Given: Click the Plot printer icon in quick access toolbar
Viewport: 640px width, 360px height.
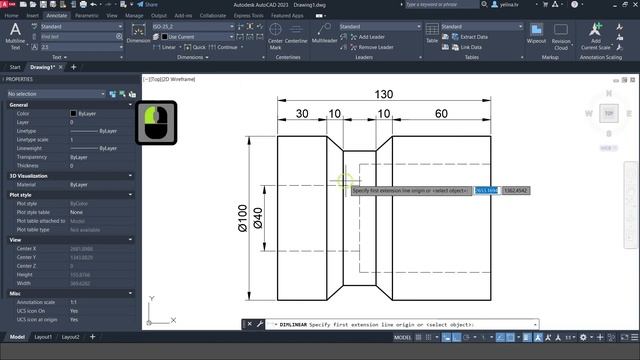Looking at the screenshot, I should 83,4.
